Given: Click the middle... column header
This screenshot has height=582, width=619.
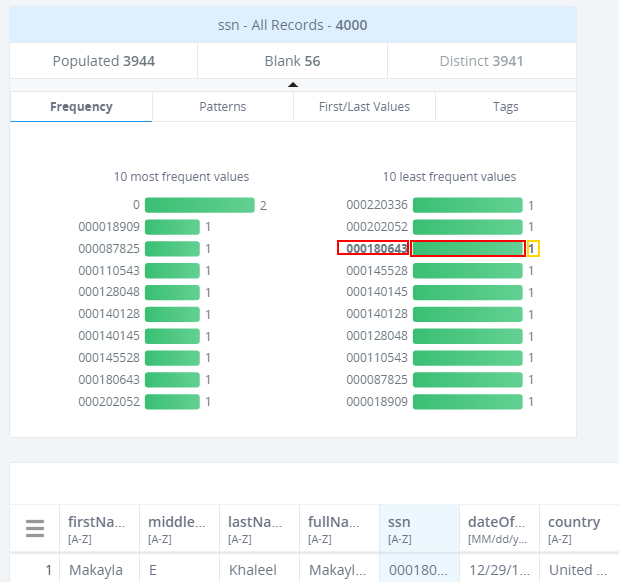Looking at the screenshot, I should 179,528.
